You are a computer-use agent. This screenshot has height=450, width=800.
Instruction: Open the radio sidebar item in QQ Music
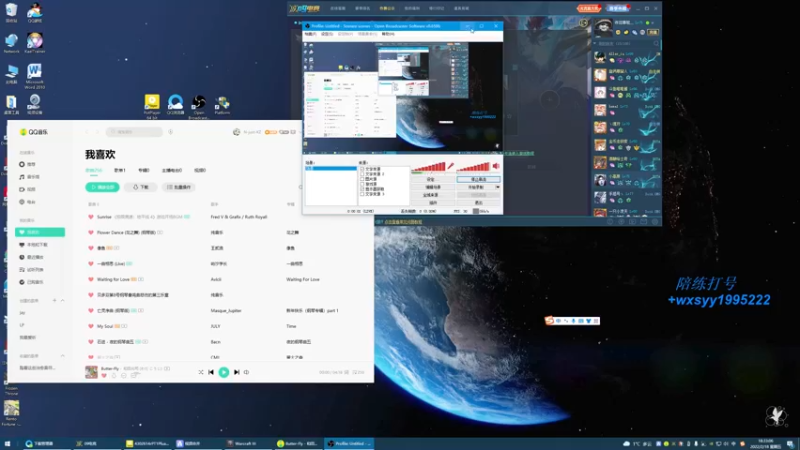pos(40,202)
